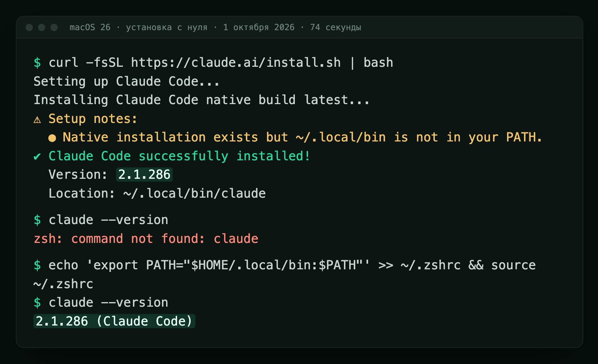Image resolution: width=598 pixels, height=364 pixels.
Task: Click "74 секунды" in the title bar
Action: tap(336, 27)
